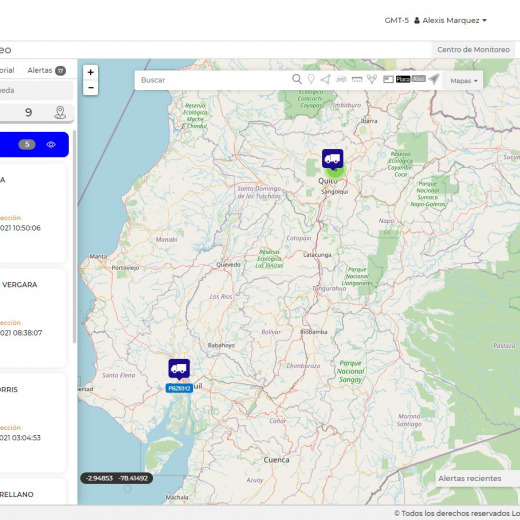Click the paper plane navigation icon
520x520 pixels.
tap(434, 79)
